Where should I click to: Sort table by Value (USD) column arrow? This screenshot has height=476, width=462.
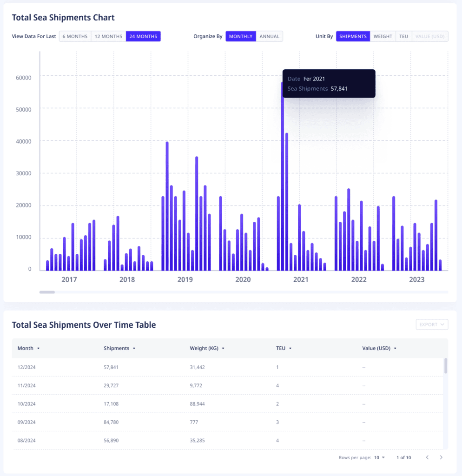[395, 349]
